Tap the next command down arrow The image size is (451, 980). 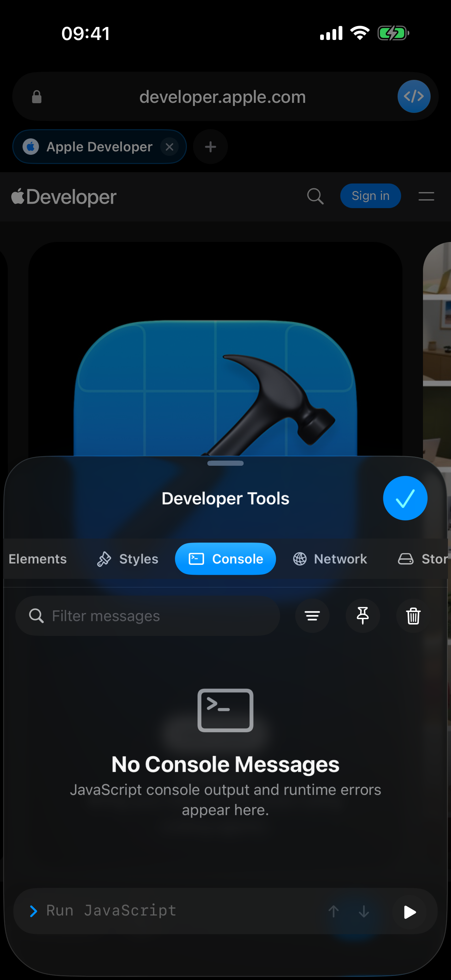click(x=364, y=911)
